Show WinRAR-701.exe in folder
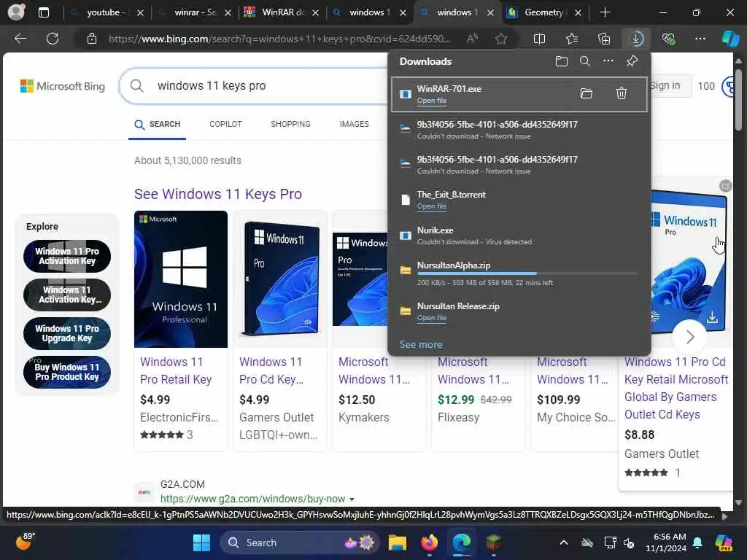Image resolution: width=747 pixels, height=560 pixels. pyautogui.click(x=586, y=94)
